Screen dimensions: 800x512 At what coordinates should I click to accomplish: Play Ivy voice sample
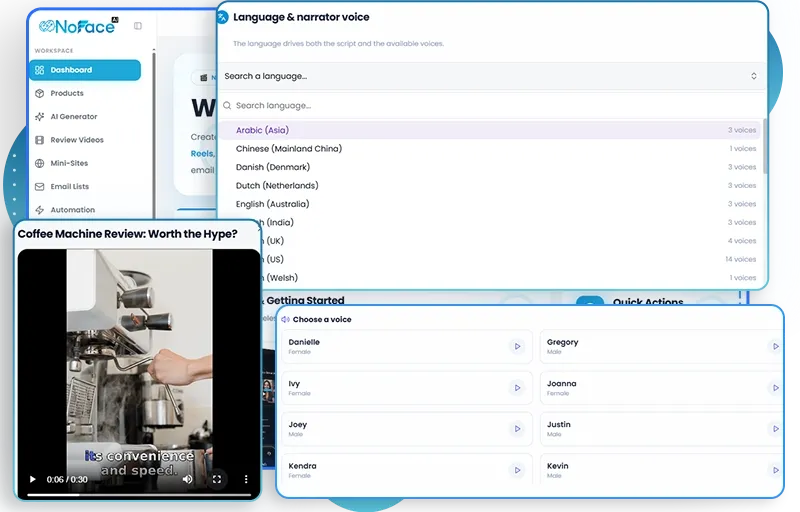(x=517, y=388)
